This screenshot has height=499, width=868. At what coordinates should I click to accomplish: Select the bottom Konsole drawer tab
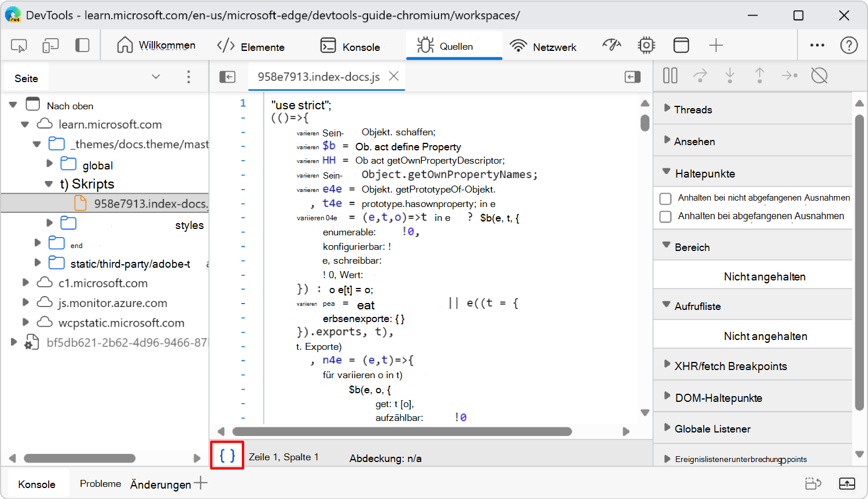(x=36, y=484)
